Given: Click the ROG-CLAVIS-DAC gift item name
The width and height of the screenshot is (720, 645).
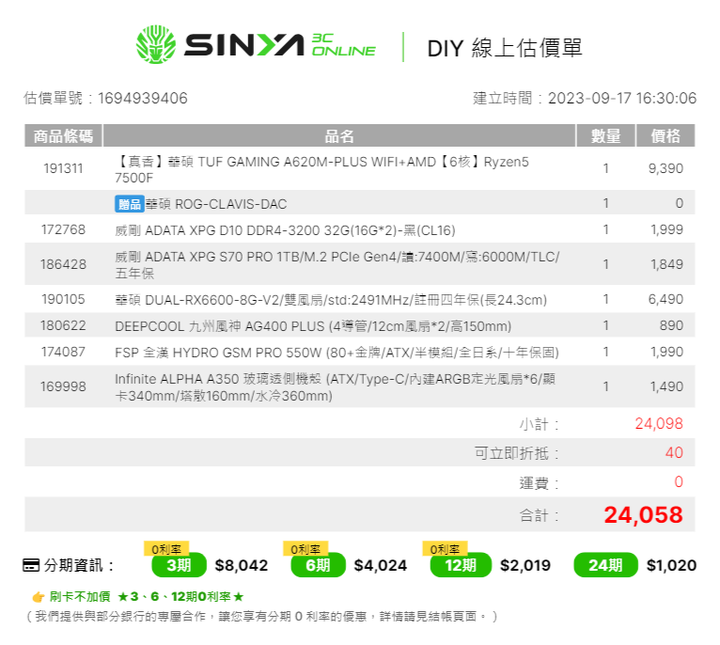Looking at the screenshot, I should 216,204.
